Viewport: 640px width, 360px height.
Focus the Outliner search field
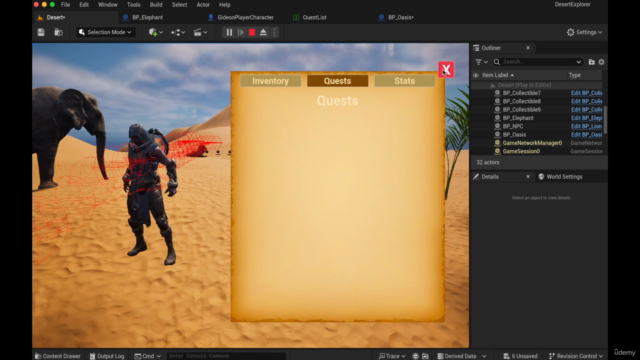click(x=537, y=62)
